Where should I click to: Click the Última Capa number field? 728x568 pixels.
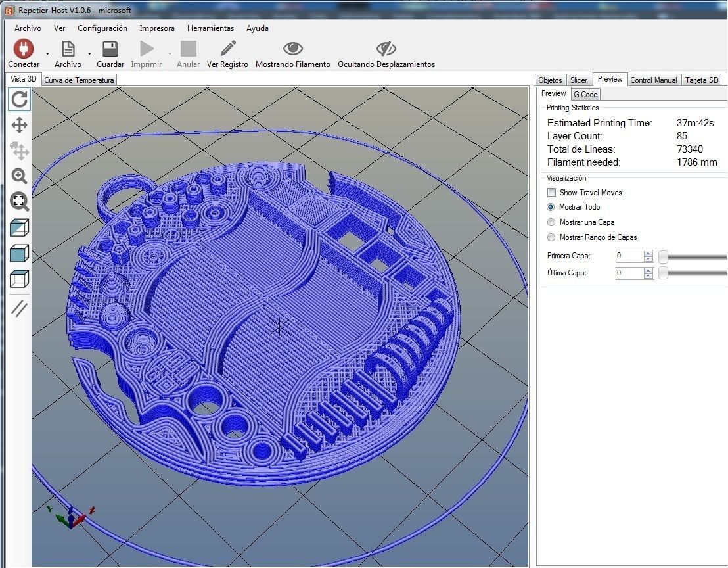point(629,273)
